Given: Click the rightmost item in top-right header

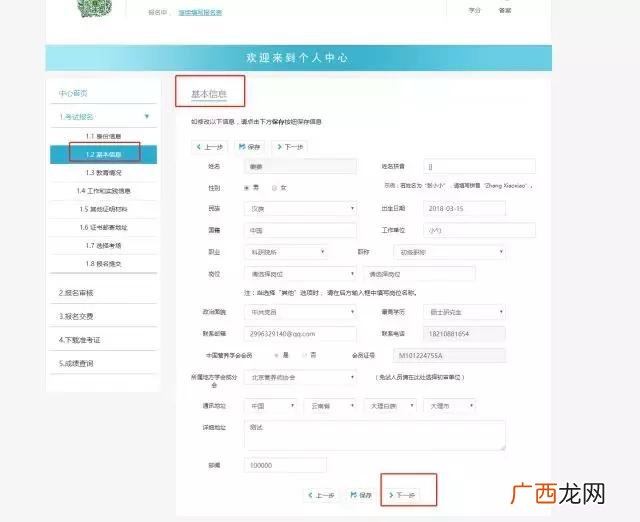Looking at the screenshot, I should [x=504, y=10].
